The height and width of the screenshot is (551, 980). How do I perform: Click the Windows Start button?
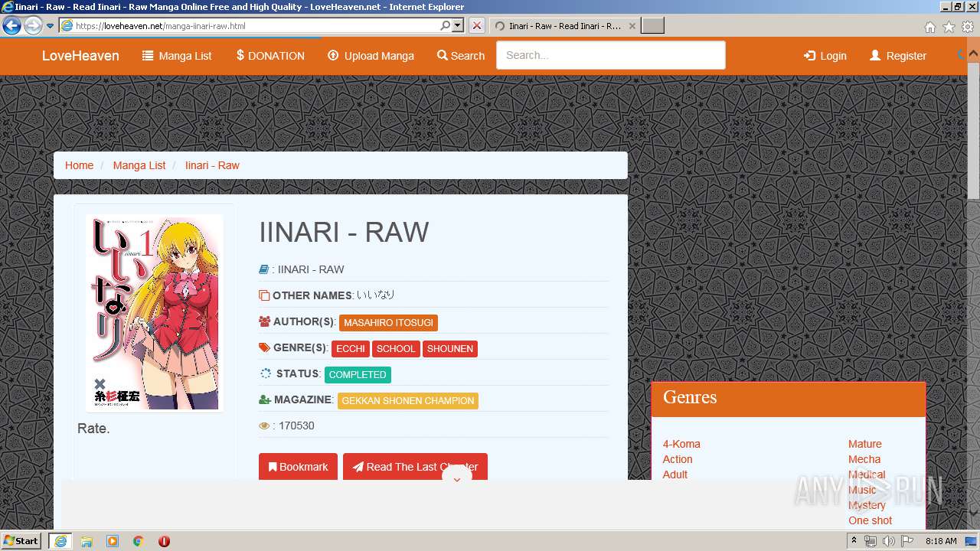click(21, 540)
